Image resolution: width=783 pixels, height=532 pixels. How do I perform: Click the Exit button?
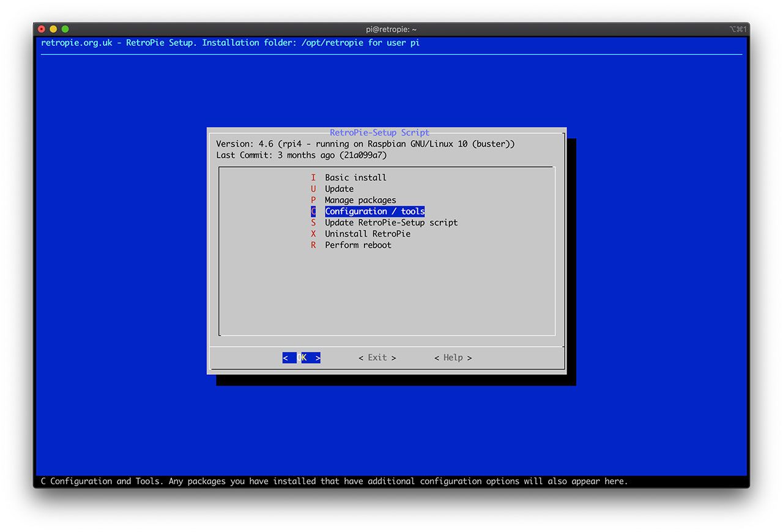click(377, 358)
